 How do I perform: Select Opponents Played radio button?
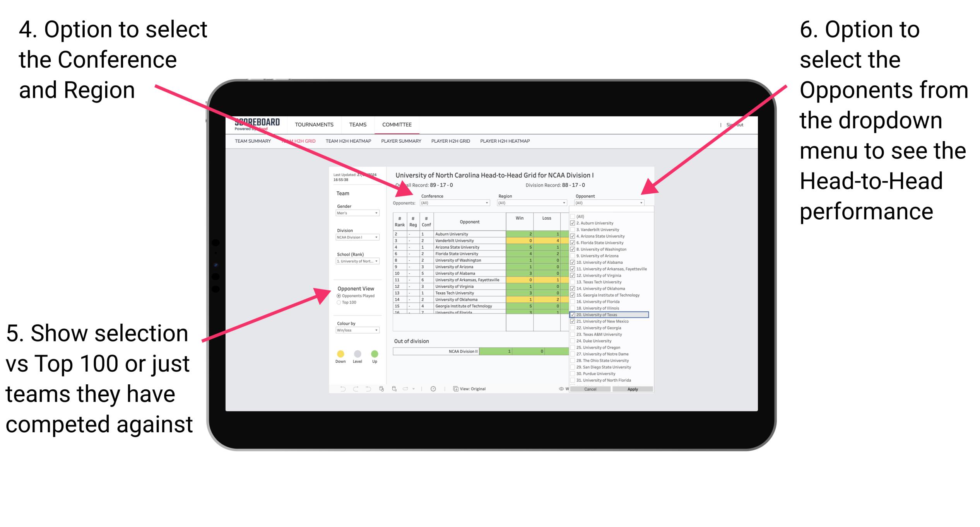click(x=339, y=297)
